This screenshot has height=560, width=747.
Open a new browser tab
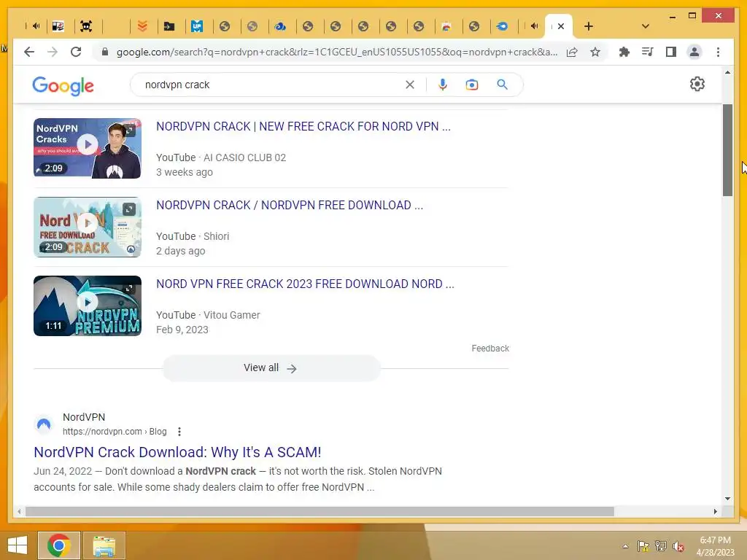(589, 26)
